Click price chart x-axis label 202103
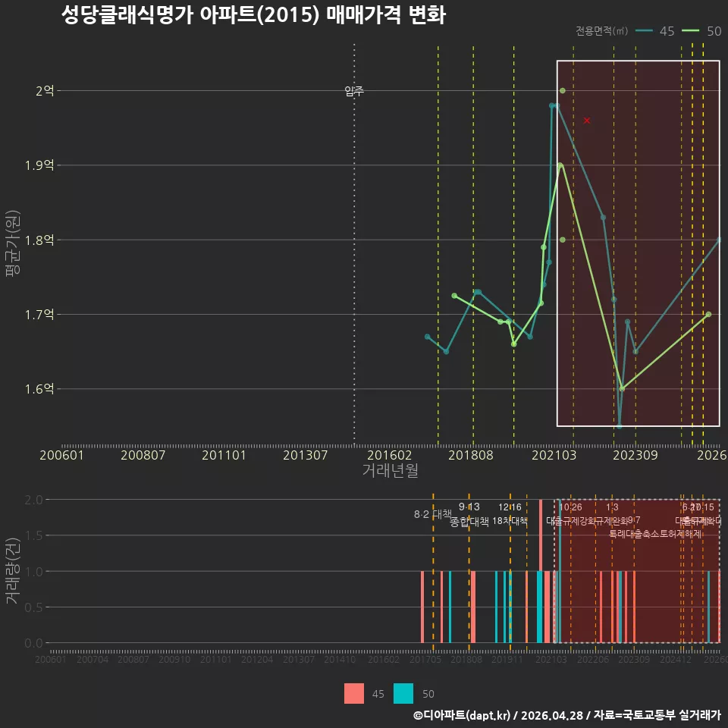This screenshot has width=728, height=728. click(554, 455)
